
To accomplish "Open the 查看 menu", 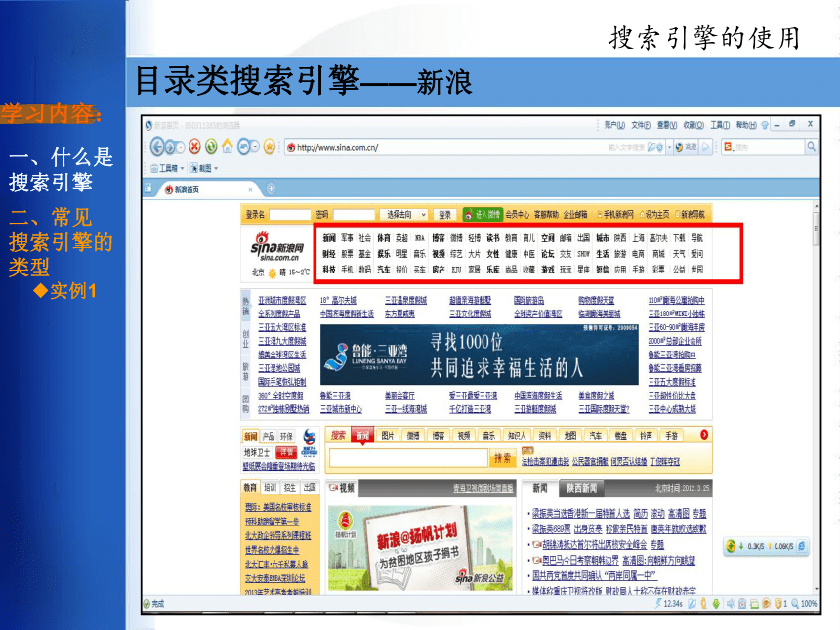I will [x=667, y=125].
